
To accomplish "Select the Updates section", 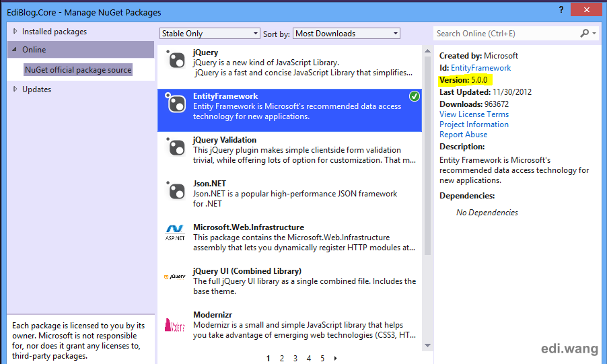I will tap(36, 89).
